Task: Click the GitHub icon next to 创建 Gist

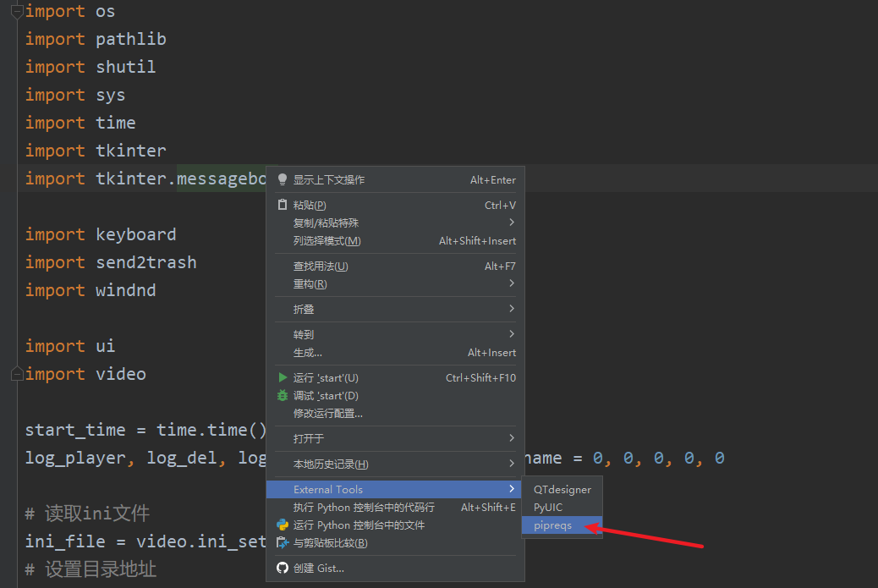Action: click(x=282, y=568)
